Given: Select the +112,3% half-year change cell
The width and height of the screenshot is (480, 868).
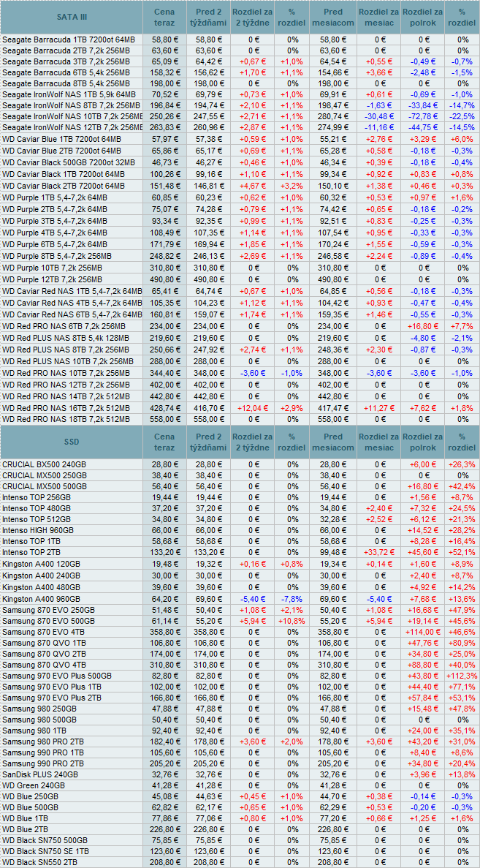Looking at the screenshot, I should (462, 676).
